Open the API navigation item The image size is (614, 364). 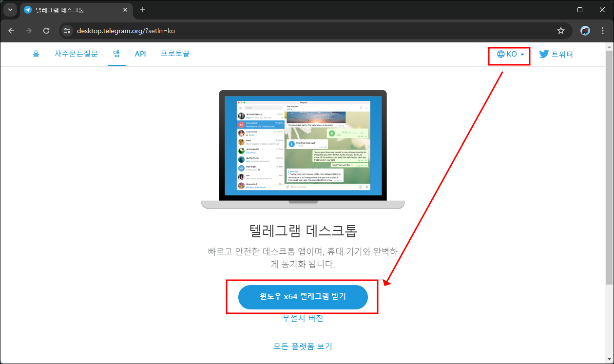click(140, 54)
